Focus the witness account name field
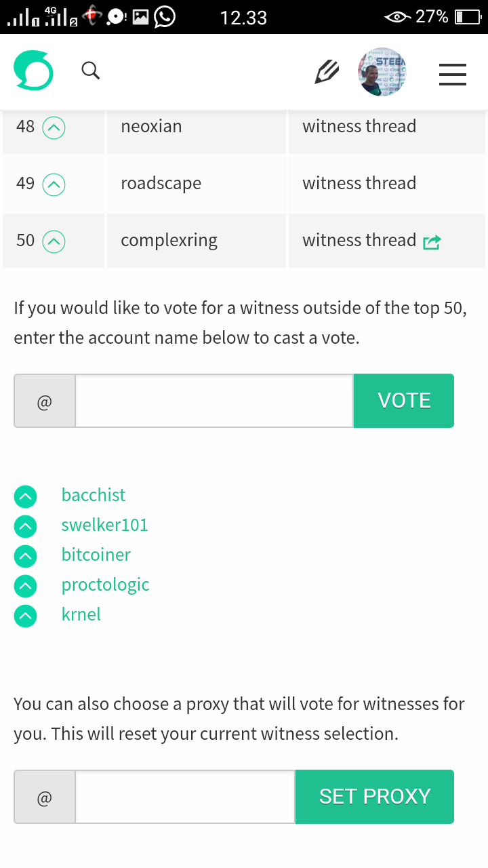 click(213, 401)
